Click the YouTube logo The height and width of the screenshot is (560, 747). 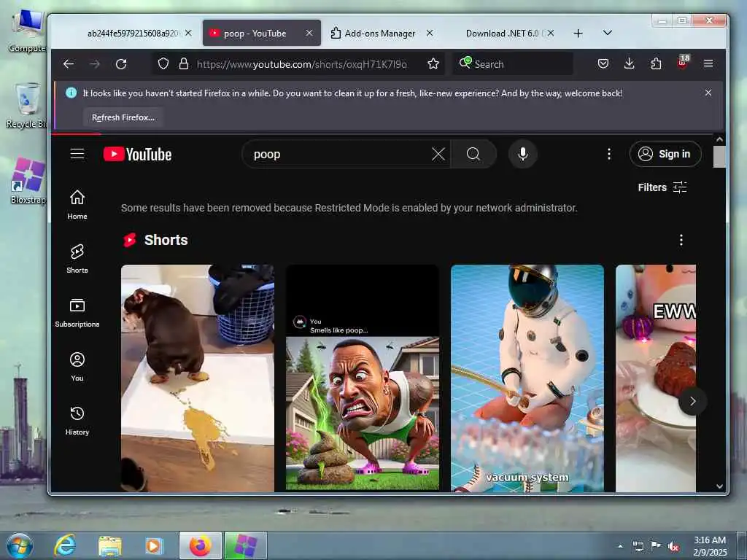pyautogui.click(x=138, y=155)
